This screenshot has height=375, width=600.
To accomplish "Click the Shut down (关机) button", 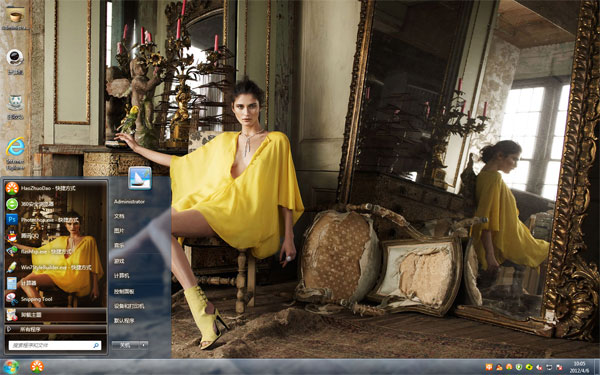I will pos(125,345).
